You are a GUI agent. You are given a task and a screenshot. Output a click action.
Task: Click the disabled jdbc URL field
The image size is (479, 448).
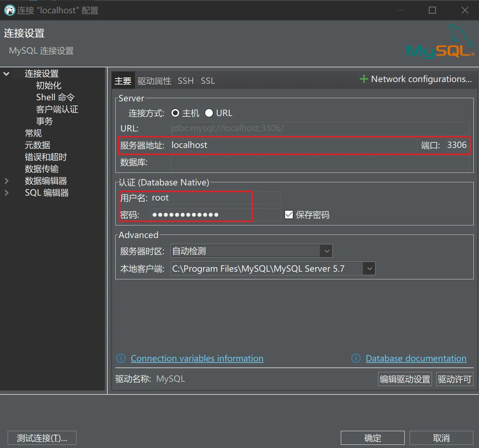coord(320,128)
